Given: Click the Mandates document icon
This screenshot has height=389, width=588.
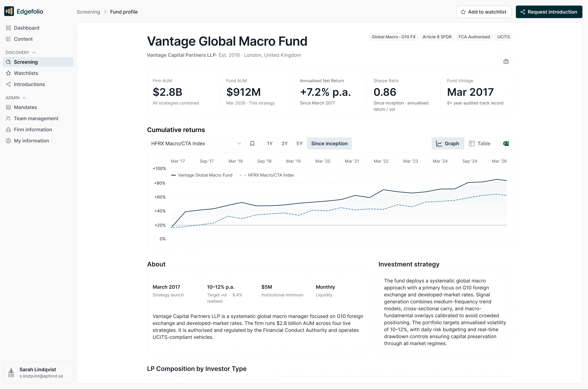Looking at the screenshot, I should [8, 107].
